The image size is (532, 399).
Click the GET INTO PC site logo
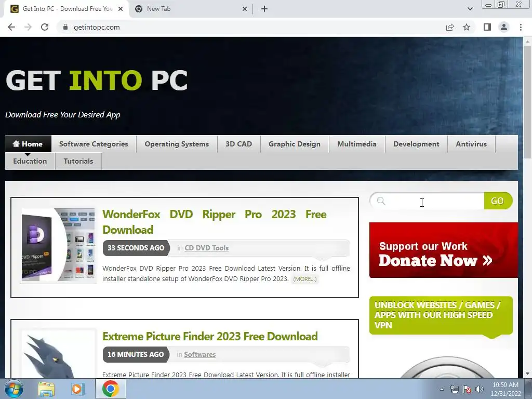(97, 81)
